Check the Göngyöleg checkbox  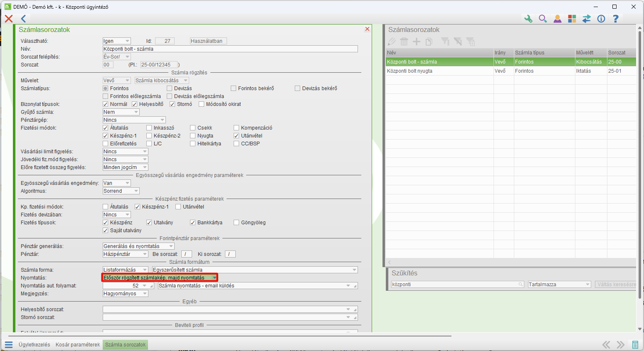[x=237, y=223]
